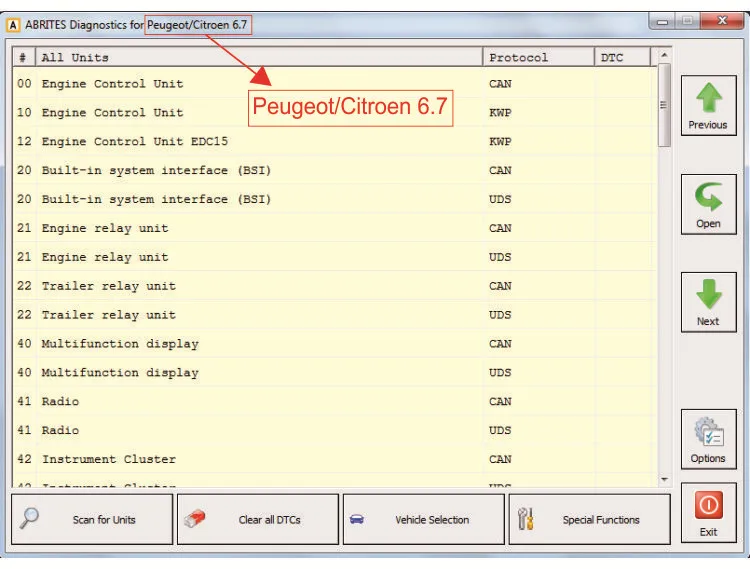
Task: Close the ABRITES Diagnostics window
Action: click(722, 21)
